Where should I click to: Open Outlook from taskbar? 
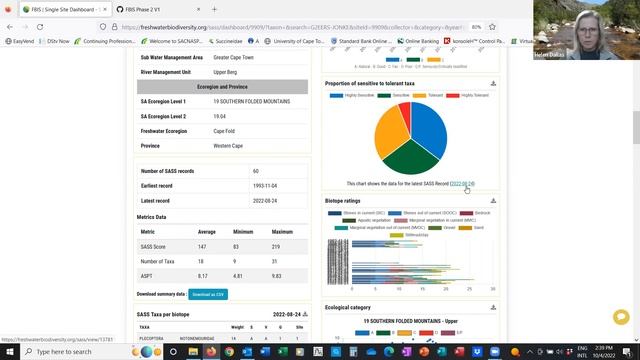pyautogui.click(x=247, y=351)
